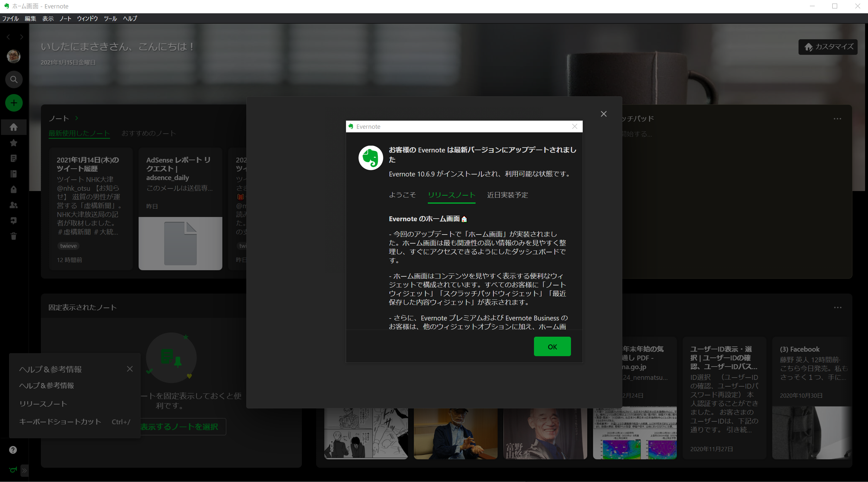Viewport: 868px width, 482px height.
Task: Open the Tags sidebar icon
Action: (x=14, y=189)
